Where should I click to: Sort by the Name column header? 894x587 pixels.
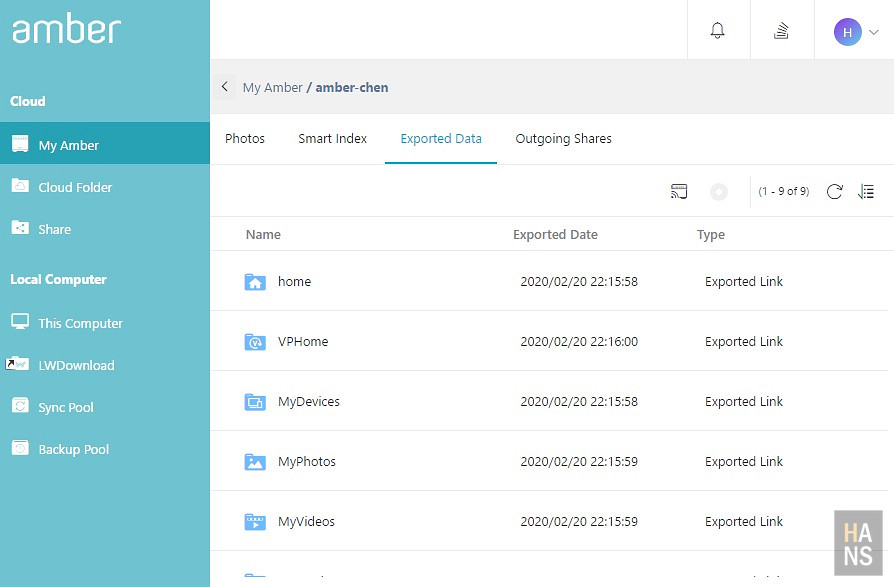[x=263, y=234]
